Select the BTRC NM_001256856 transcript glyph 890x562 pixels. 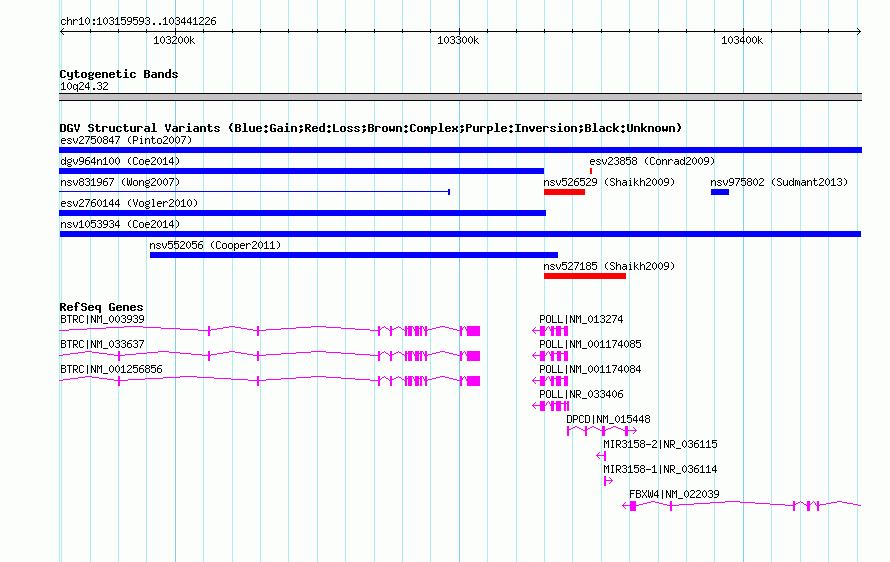[270, 380]
